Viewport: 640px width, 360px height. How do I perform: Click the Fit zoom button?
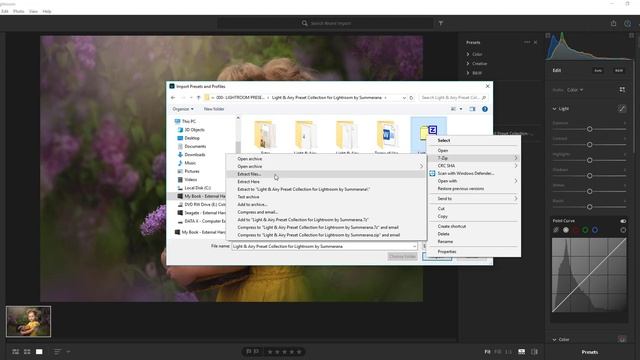tap(487, 352)
